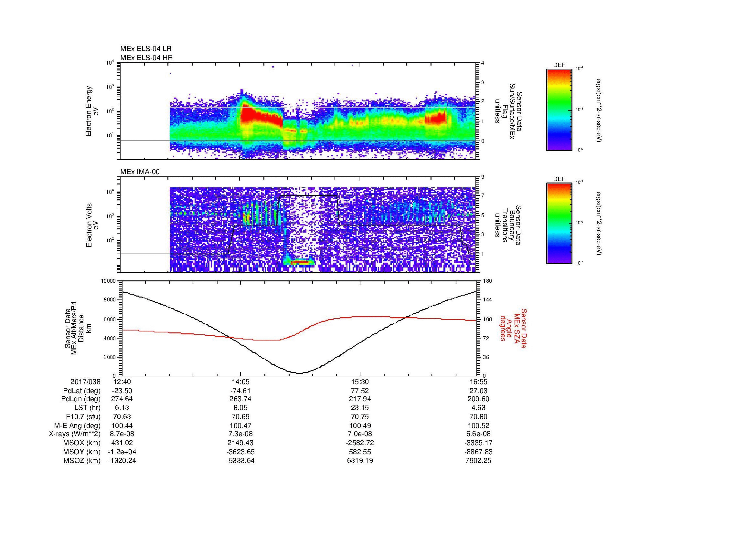
Task: Click the 2017/038 date label
Action: (85, 382)
